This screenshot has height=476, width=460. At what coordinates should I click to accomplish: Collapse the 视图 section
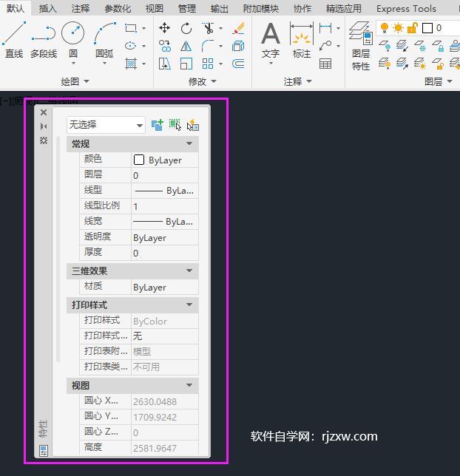(189, 385)
